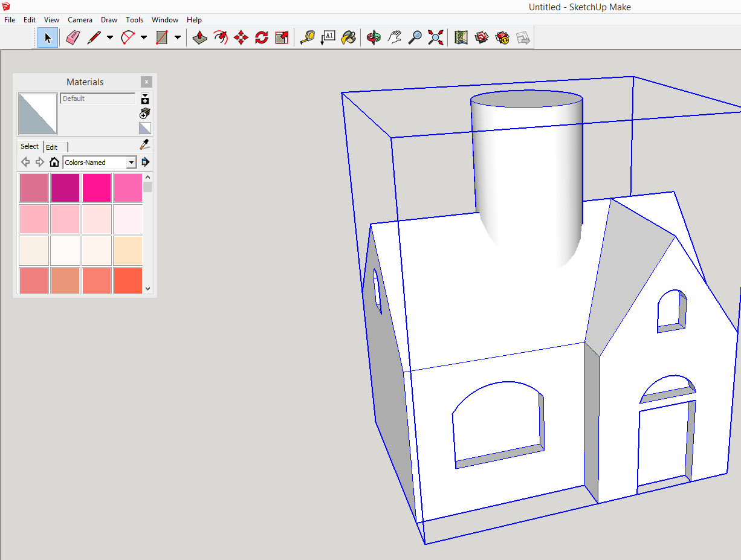This screenshot has height=560, width=741.
Task: Expand the Line tool dropdown arrow
Action: click(x=110, y=37)
